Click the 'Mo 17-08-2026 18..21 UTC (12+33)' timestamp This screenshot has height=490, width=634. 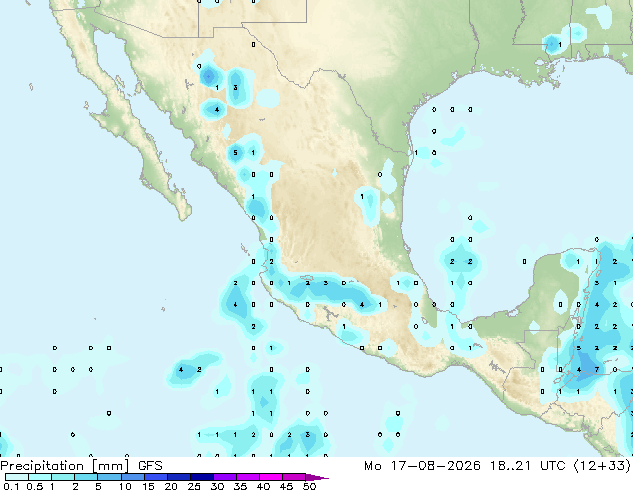[x=497, y=466]
